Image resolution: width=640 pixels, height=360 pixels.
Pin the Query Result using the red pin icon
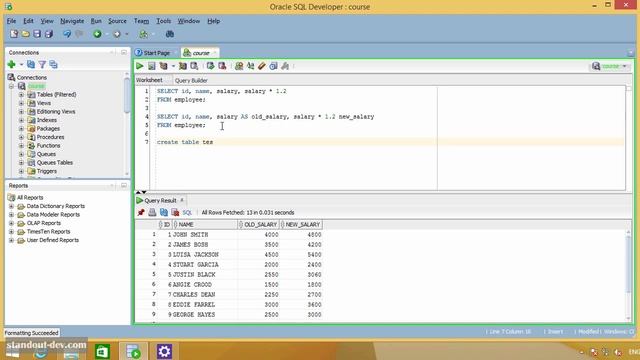pos(141,212)
